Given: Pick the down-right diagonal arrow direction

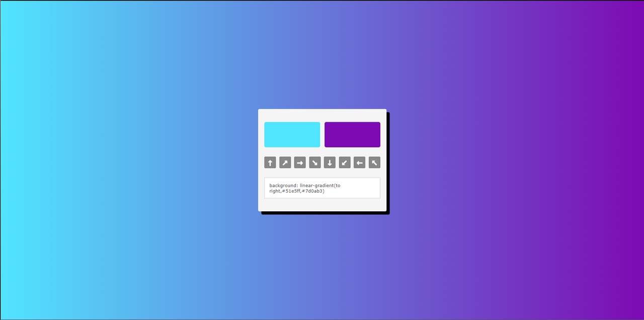Looking at the screenshot, I should (315, 163).
